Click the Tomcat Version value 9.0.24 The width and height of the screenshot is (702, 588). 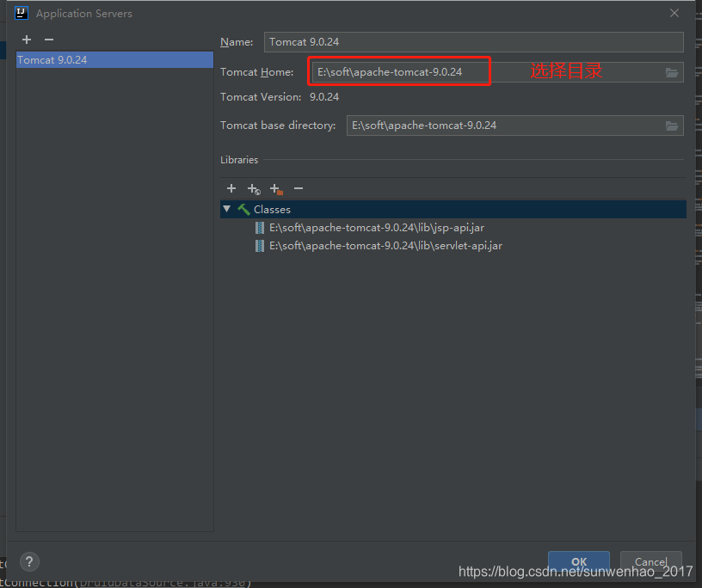(324, 97)
